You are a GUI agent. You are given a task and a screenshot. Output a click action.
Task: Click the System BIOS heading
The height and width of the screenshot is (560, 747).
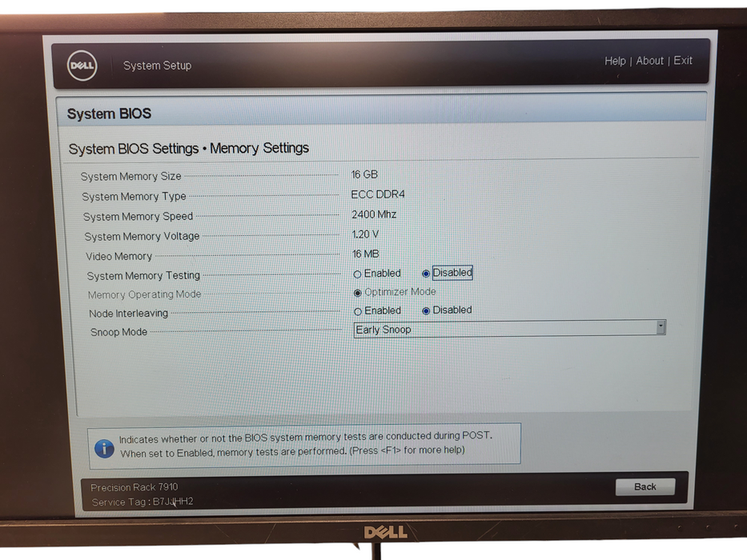(109, 114)
